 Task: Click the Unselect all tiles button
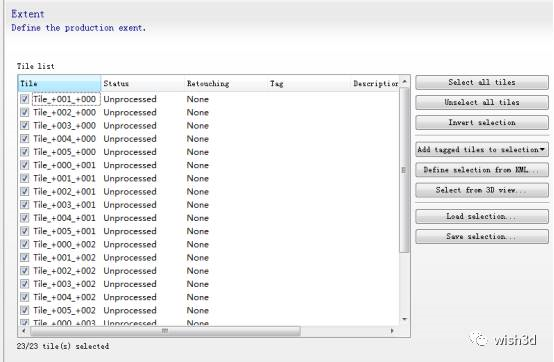(x=482, y=102)
